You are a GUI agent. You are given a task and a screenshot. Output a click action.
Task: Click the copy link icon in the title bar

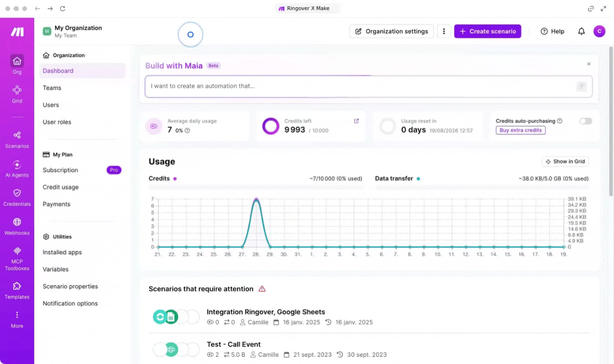click(x=591, y=9)
